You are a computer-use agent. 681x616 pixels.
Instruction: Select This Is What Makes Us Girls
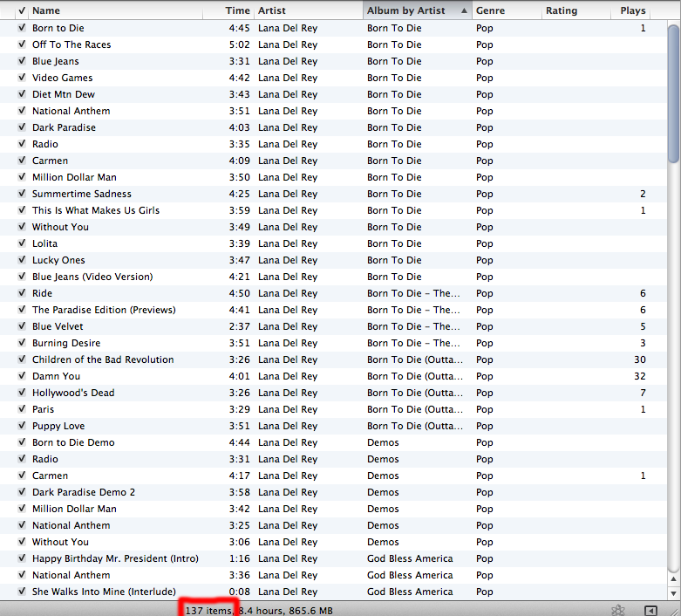[x=96, y=210]
